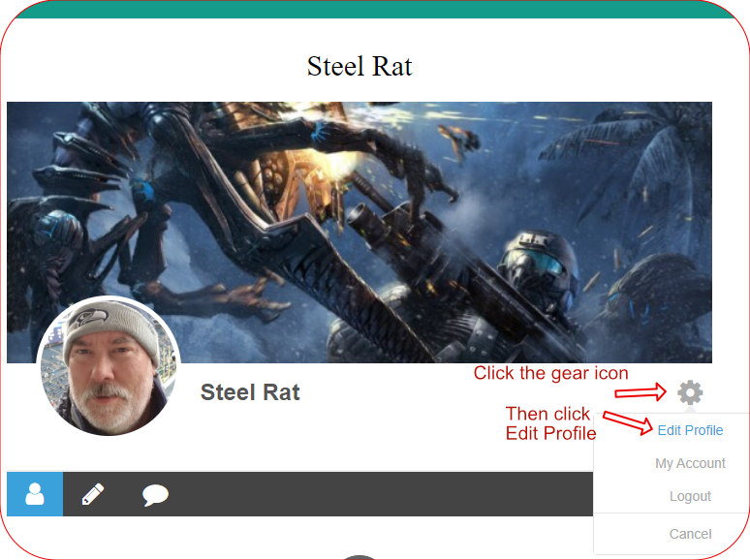Click Logout in the dropdown
This screenshot has height=560, width=750.
click(690, 496)
